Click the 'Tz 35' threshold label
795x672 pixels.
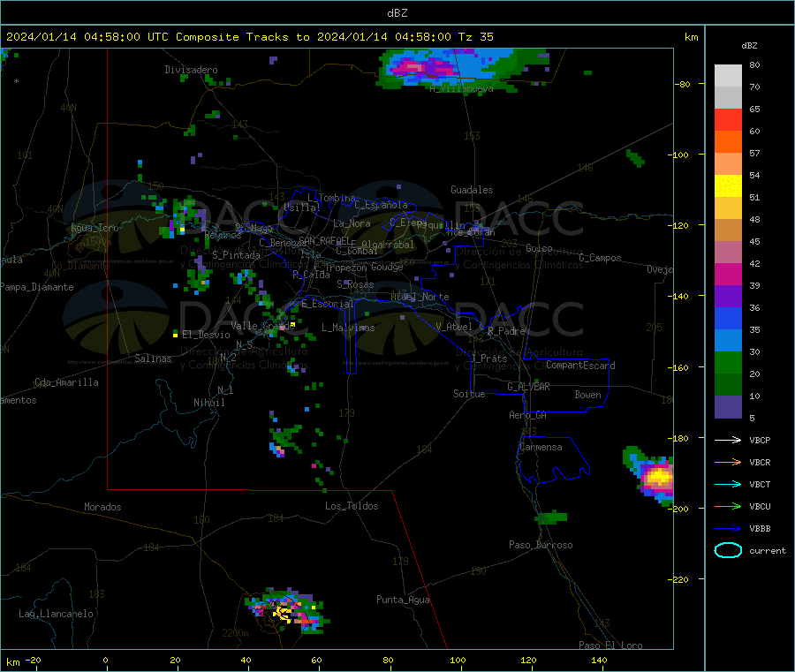(x=475, y=37)
